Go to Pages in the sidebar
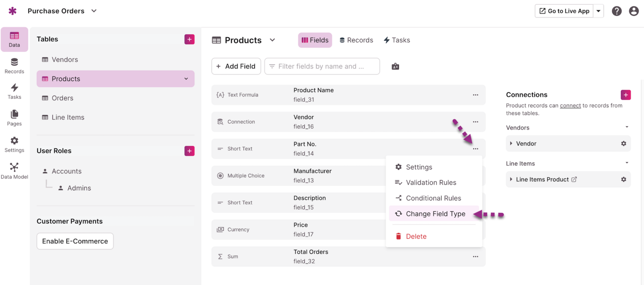The image size is (644, 285). click(14, 118)
